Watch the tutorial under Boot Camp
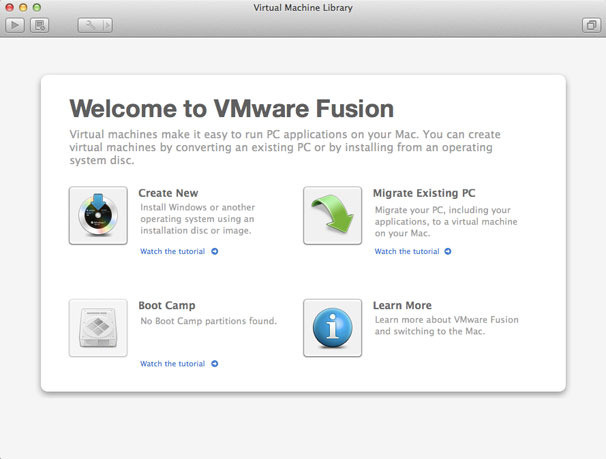The height and width of the screenshot is (459, 606). [x=173, y=364]
